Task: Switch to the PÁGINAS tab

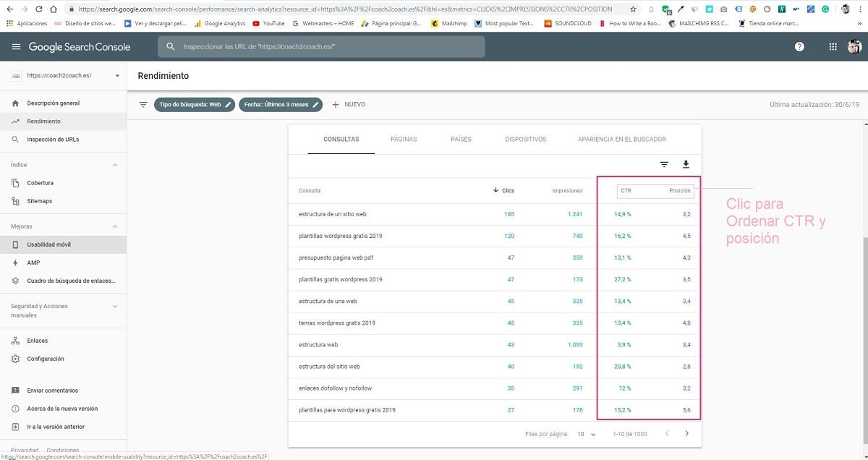Action: tap(404, 140)
